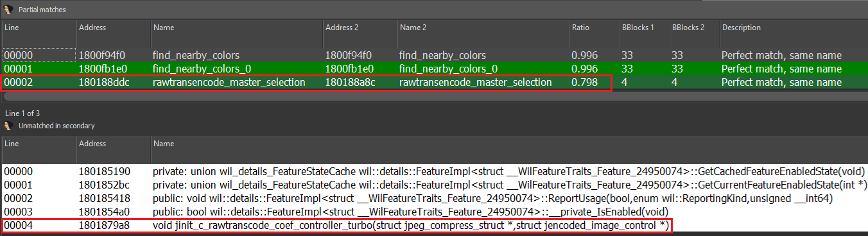The height and width of the screenshot is (236, 868).
Task: Click find_nearby_colors in the Name column
Action: click(196, 55)
